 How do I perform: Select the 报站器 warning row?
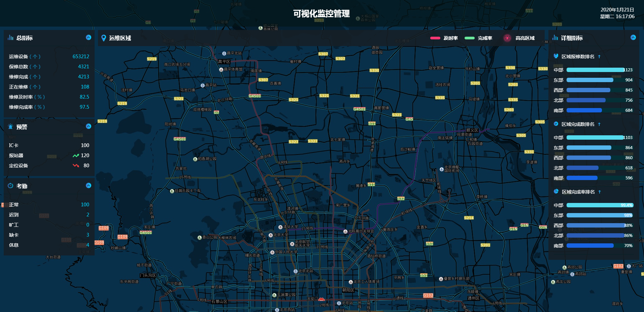tap(49, 155)
